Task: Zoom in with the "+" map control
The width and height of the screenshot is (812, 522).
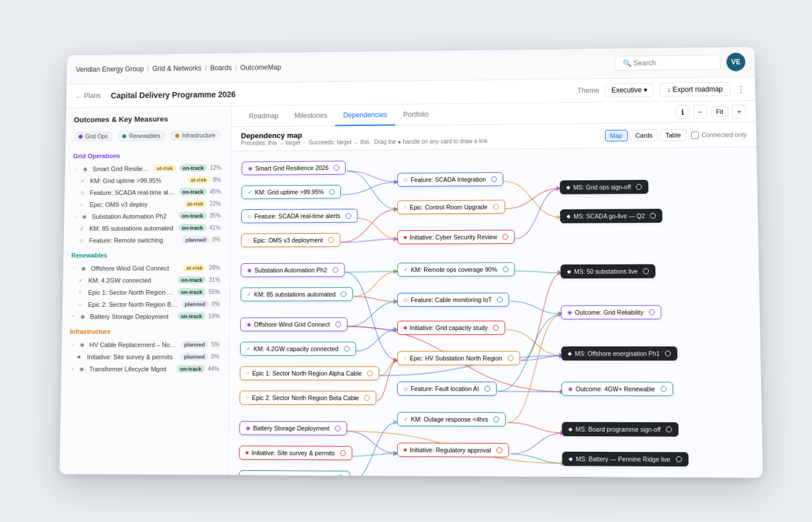Action: coord(739,111)
